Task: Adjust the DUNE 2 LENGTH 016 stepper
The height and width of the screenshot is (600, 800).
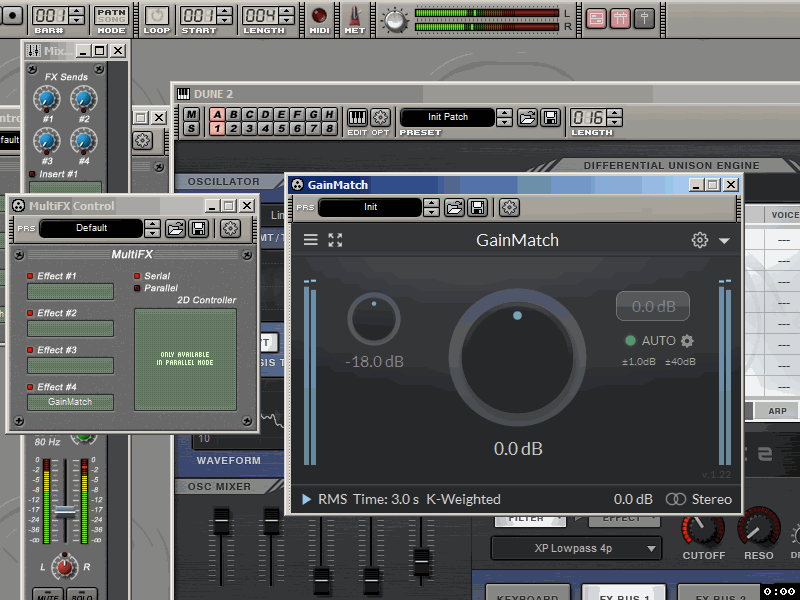Action: (x=615, y=118)
